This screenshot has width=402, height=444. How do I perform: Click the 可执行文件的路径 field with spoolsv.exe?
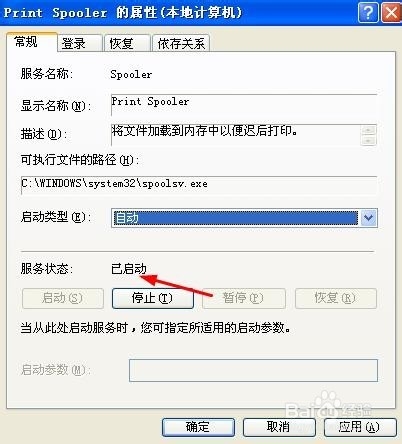pyautogui.click(x=199, y=185)
